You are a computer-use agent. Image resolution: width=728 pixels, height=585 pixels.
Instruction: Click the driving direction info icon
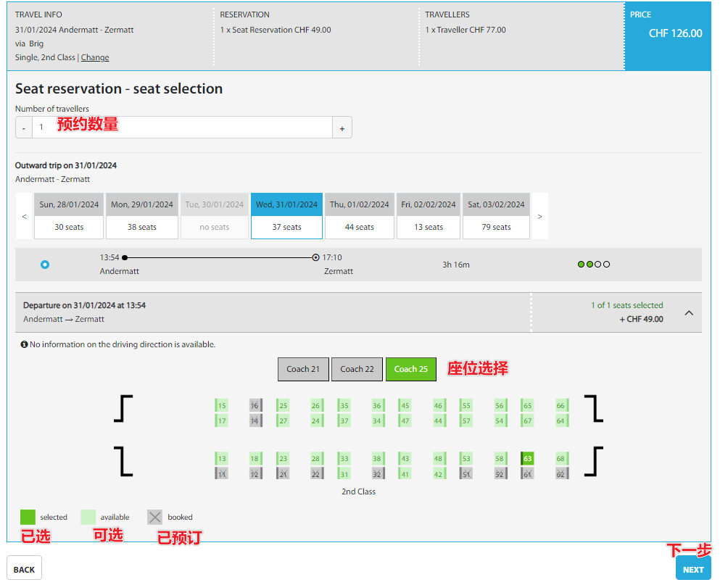coord(24,344)
